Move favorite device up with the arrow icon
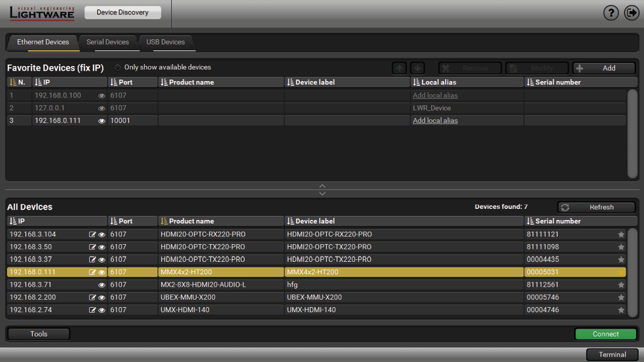The image size is (644, 362). tap(399, 68)
